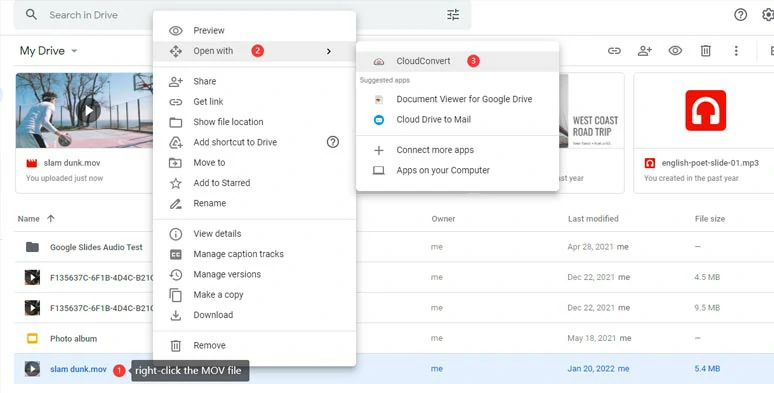The width and height of the screenshot is (774, 393).
Task: Select Move to menu entry
Action: 254,162
